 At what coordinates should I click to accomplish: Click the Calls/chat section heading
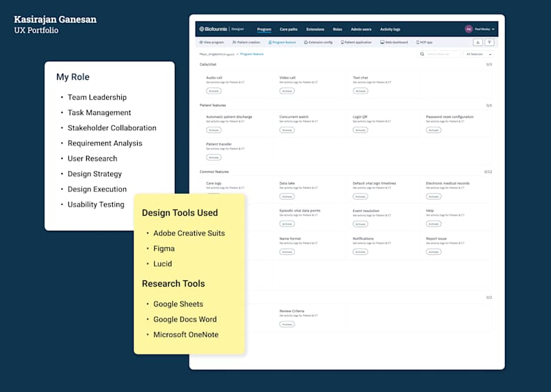[208, 64]
